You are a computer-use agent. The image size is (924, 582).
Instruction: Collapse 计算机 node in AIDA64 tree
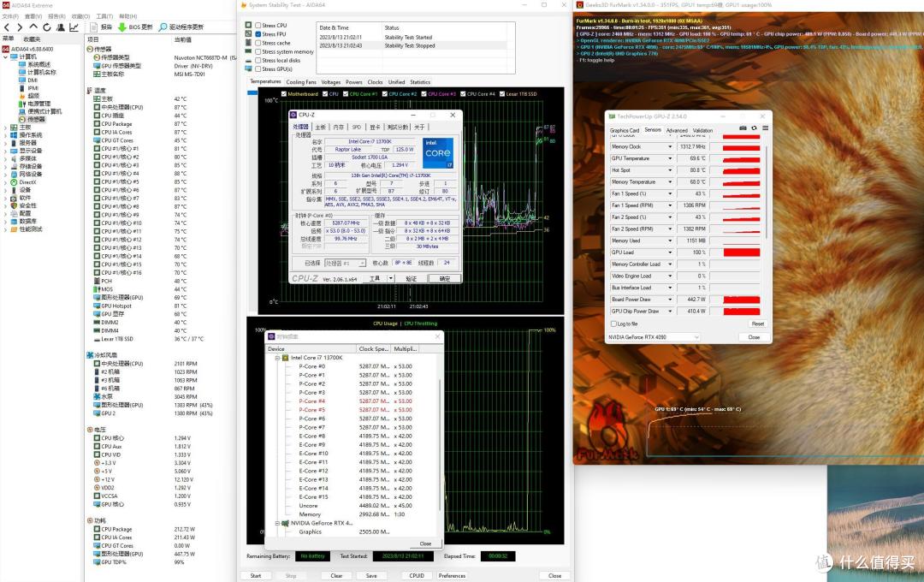pos(6,56)
